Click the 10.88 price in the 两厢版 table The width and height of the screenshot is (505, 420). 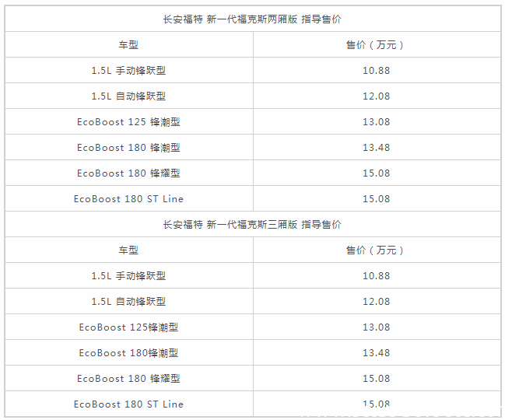click(376, 70)
